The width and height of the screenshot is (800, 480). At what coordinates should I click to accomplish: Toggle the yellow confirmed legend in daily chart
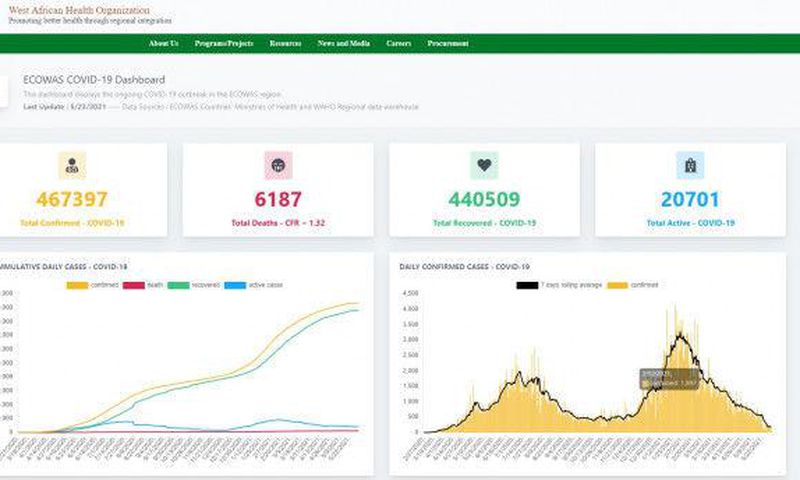click(617, 285)
